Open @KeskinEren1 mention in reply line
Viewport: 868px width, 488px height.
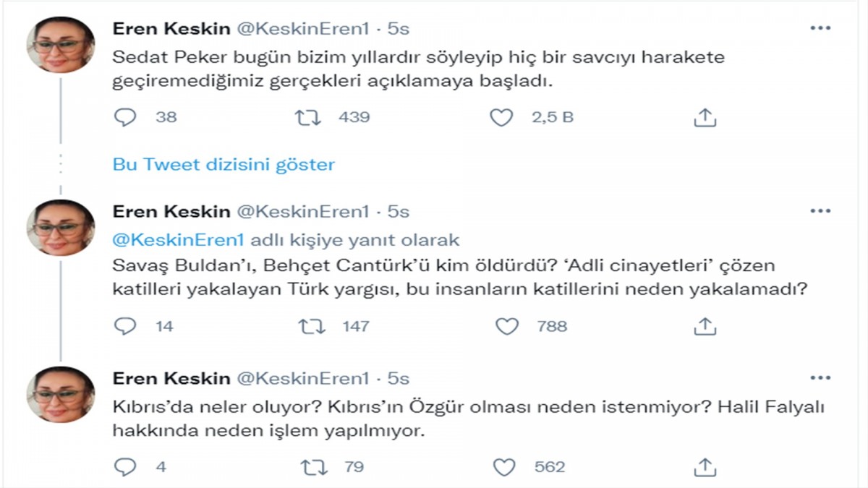point(179,239)
